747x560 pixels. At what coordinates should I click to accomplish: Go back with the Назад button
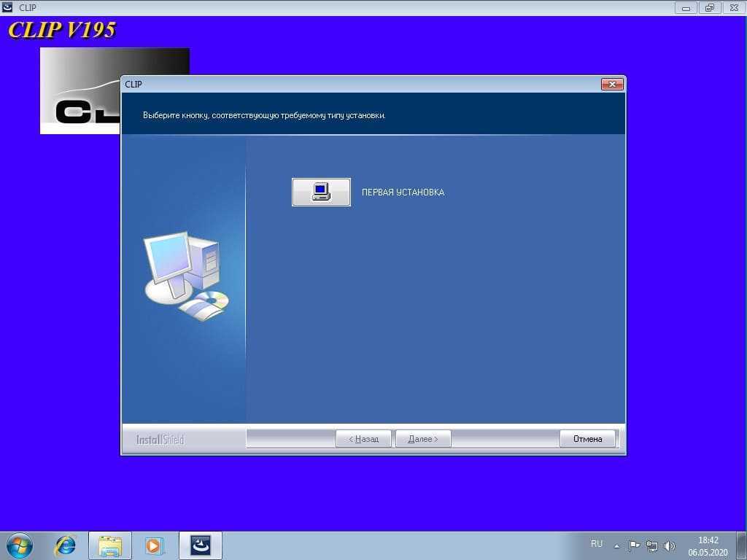tap(363, 439)
